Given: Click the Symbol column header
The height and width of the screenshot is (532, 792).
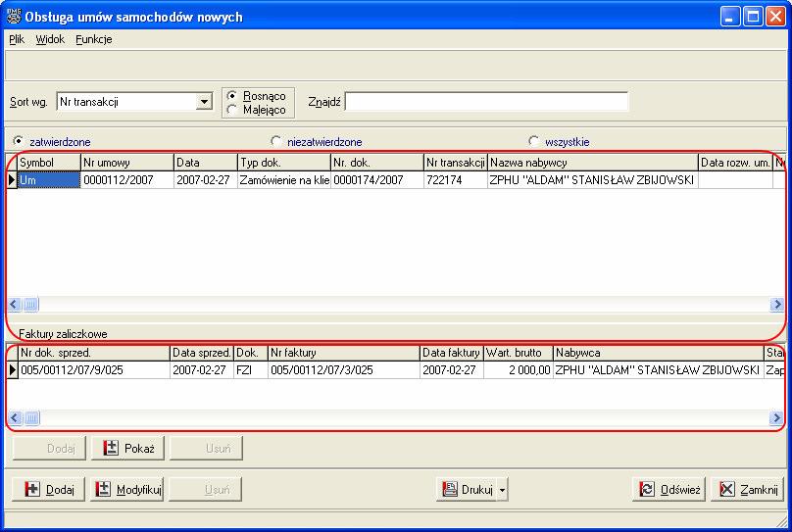Looking at the screenshot, I should click(49, 163).
